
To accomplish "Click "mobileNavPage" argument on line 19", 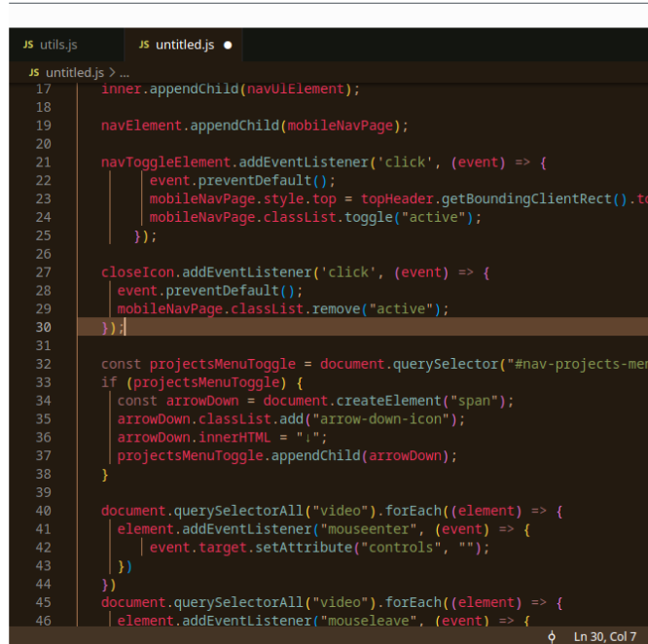I will pyautogui.click(x=341, y=126).
